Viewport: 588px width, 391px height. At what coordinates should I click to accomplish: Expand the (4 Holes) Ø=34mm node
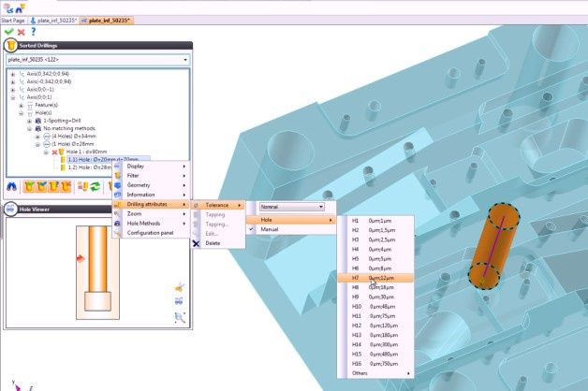click(37, 137)
